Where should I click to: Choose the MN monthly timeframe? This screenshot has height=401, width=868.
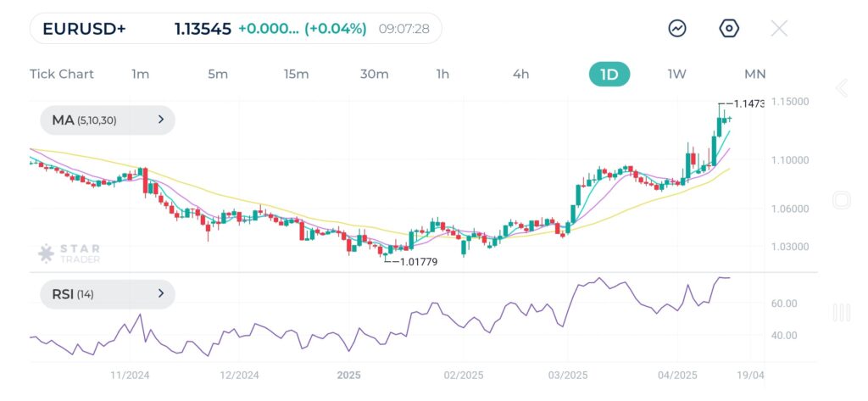coord(754,75)
